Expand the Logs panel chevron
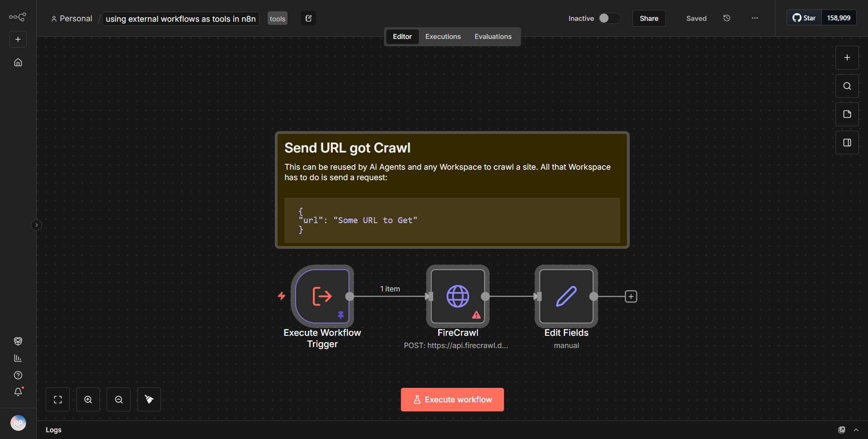This screenshot has width=868, height=439. pos(856,430)
